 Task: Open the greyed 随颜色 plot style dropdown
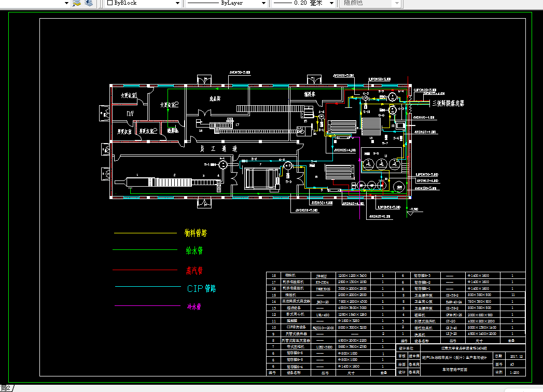point(397,3)
